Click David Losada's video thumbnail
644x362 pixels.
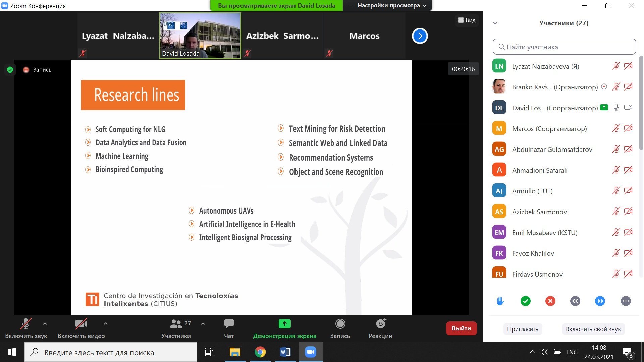tap(200, 36)
